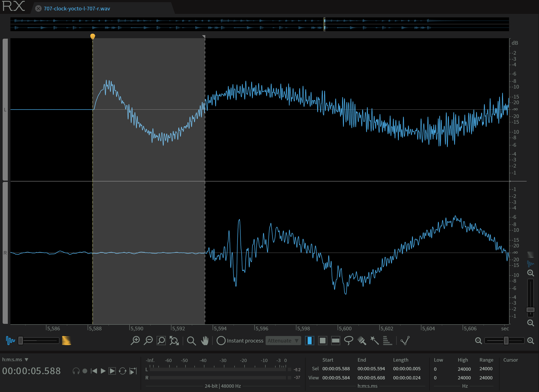Adjust the horizontal zoom slider
The image size is (539, 392).
click(x=504, y=341)
